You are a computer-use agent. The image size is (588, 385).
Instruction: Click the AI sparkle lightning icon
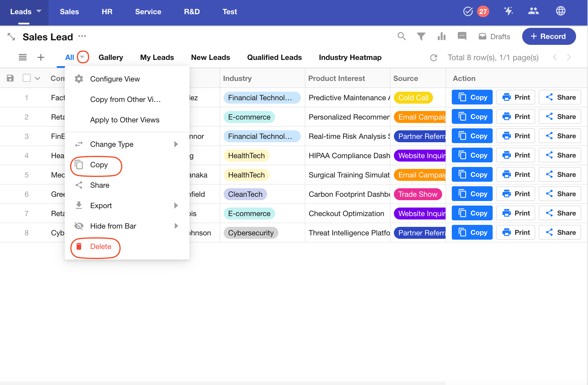508,11
